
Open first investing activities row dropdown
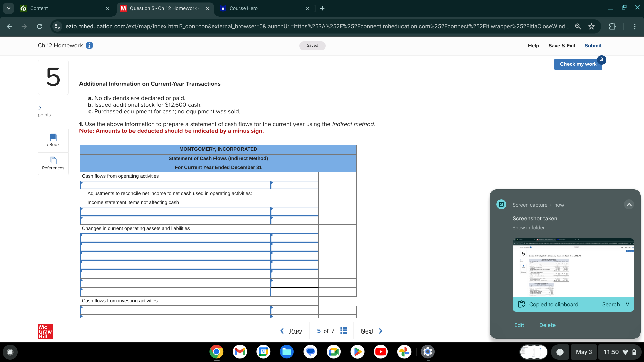(175, 310)
